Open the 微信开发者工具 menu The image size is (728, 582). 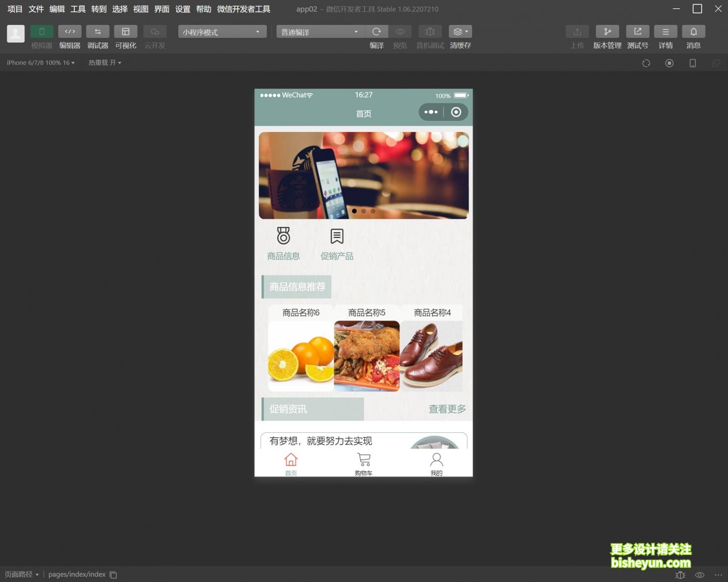(243, 9)
